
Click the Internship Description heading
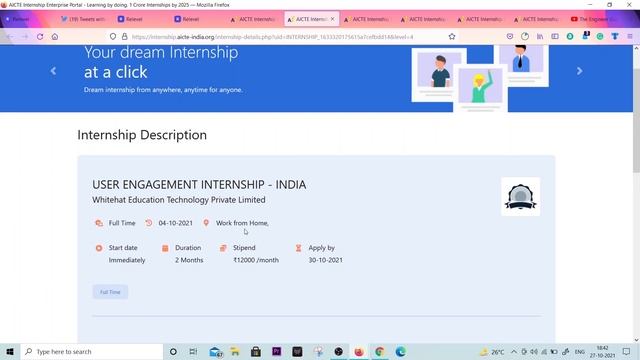tap(142, 135)
